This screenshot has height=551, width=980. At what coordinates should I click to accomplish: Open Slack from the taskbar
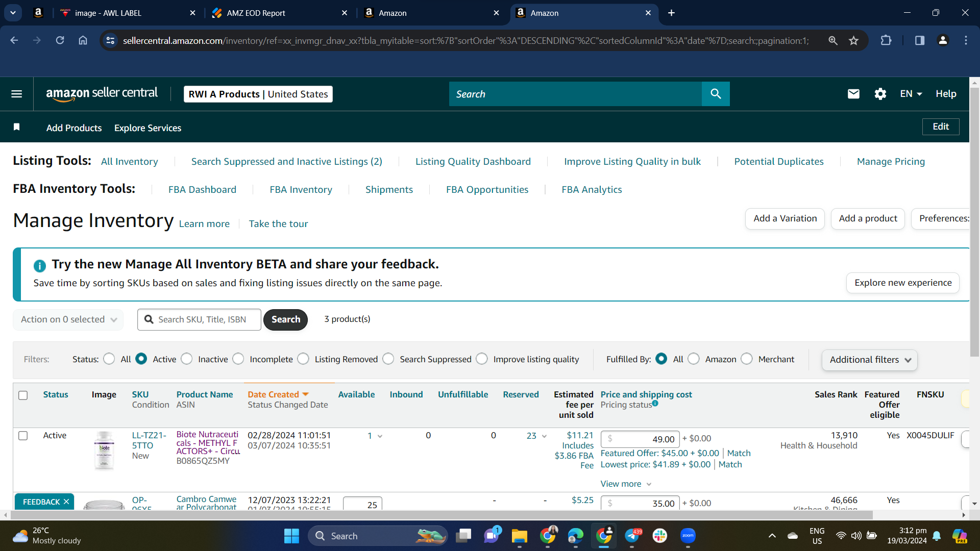tap(660, 536)
